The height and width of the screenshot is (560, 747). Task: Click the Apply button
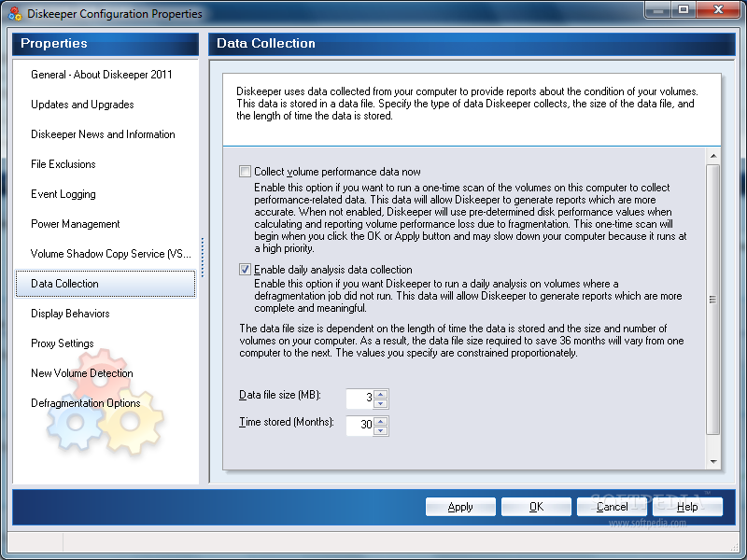(460, 507)
